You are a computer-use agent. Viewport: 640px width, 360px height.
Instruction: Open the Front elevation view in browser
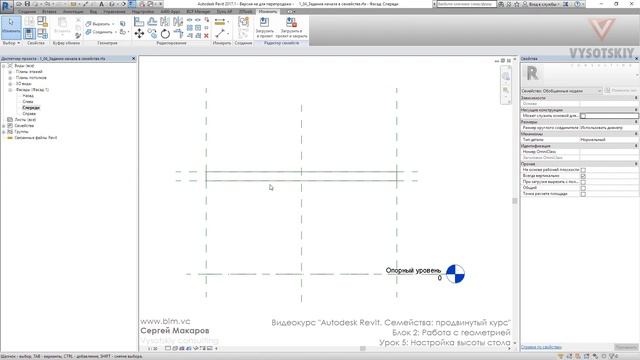pyautogui.click(x=31, y=108)
